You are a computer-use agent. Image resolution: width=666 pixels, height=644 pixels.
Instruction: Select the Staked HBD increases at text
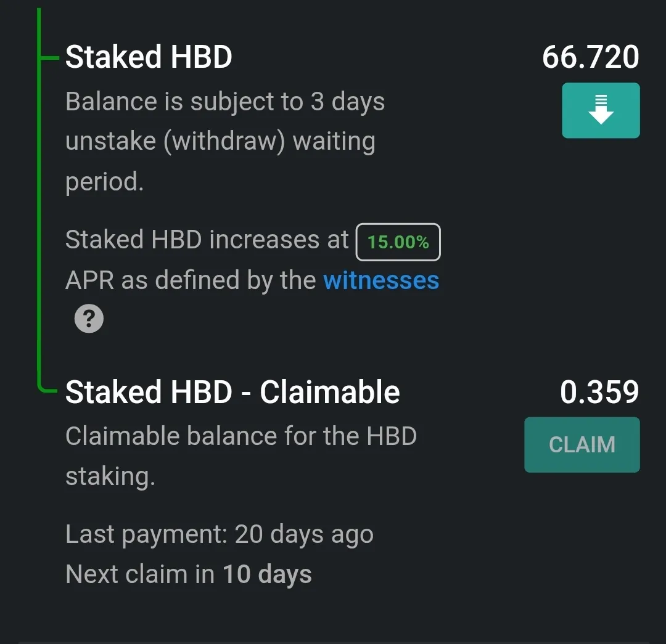pos(207,240)
